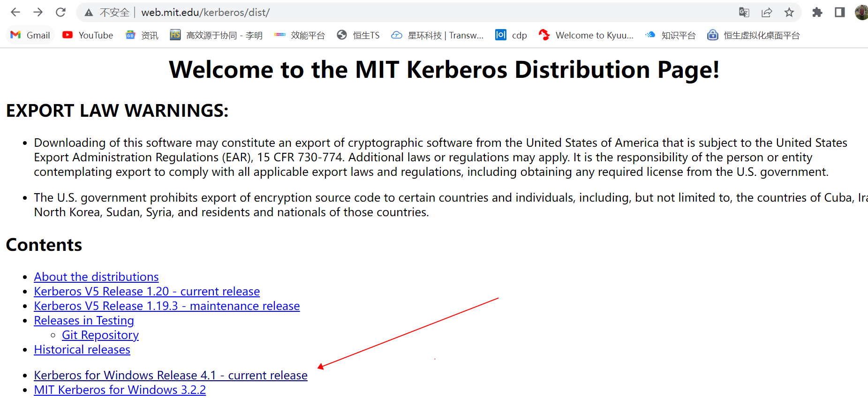Open the Historical releases link
868x407 pixels.
pos(82,349)
